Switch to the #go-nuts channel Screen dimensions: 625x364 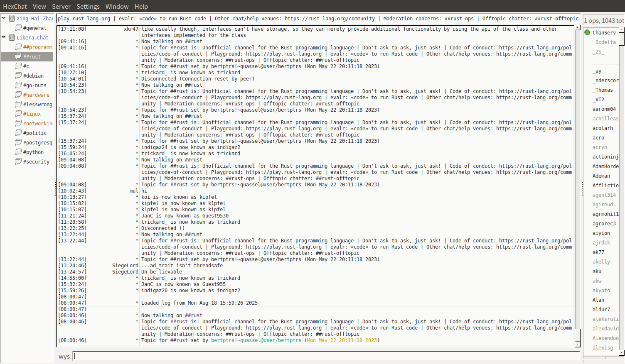click(x=35, y=86)
